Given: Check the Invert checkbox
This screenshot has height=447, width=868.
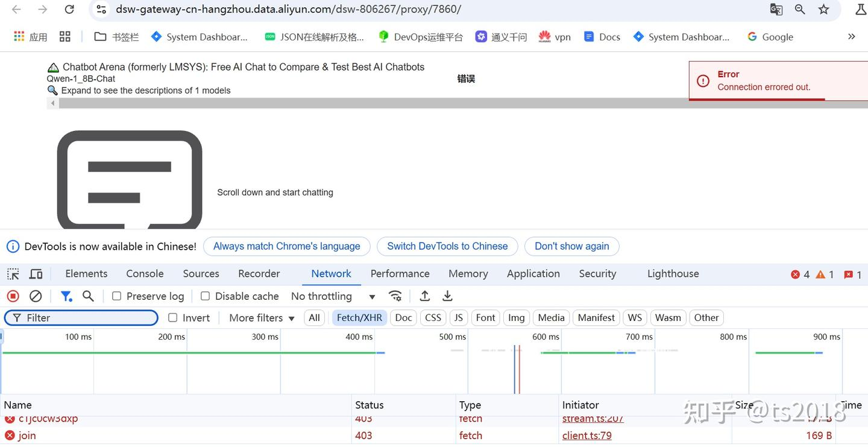Looking at the screenshot, I should pos(173,318).
